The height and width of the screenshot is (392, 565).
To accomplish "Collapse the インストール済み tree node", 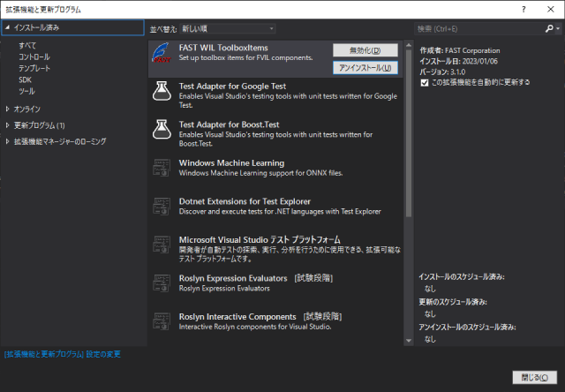I will [x=7, y=27].
